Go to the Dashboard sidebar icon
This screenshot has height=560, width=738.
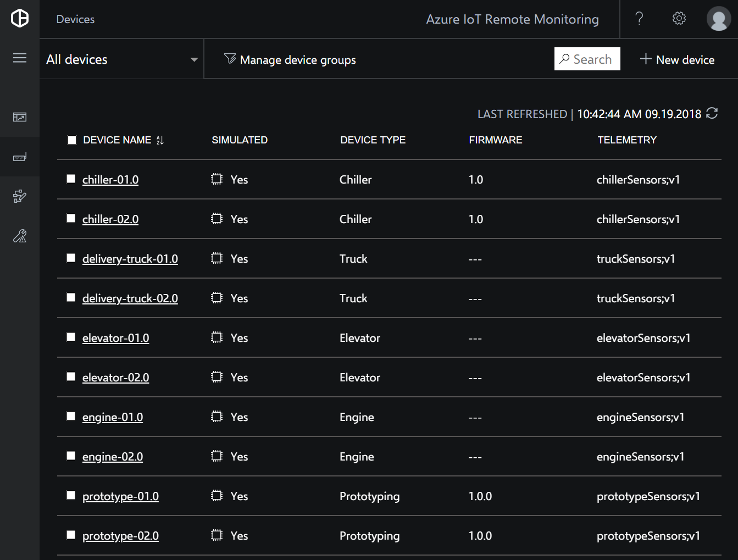click(x=20, y=117)
